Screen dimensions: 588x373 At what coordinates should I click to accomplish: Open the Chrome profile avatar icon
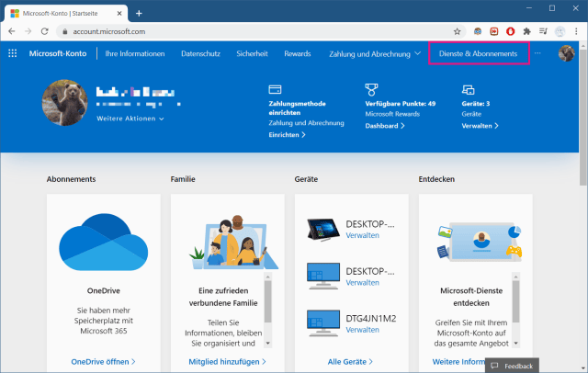pos(560,31)
